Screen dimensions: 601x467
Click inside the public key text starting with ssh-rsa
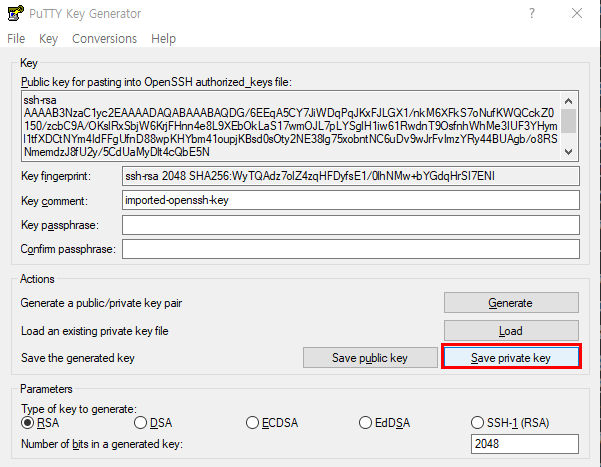tap(291, 126)
